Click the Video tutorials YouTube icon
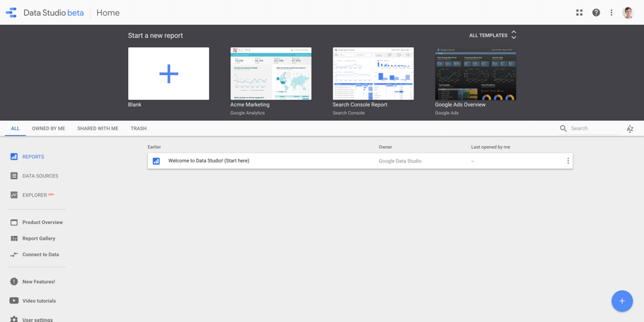 [14, 301]
